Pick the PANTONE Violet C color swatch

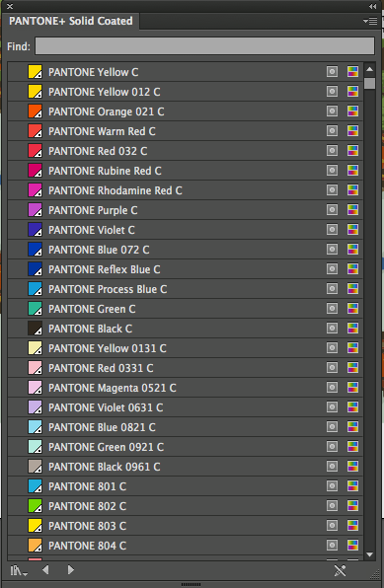point(35,230)
